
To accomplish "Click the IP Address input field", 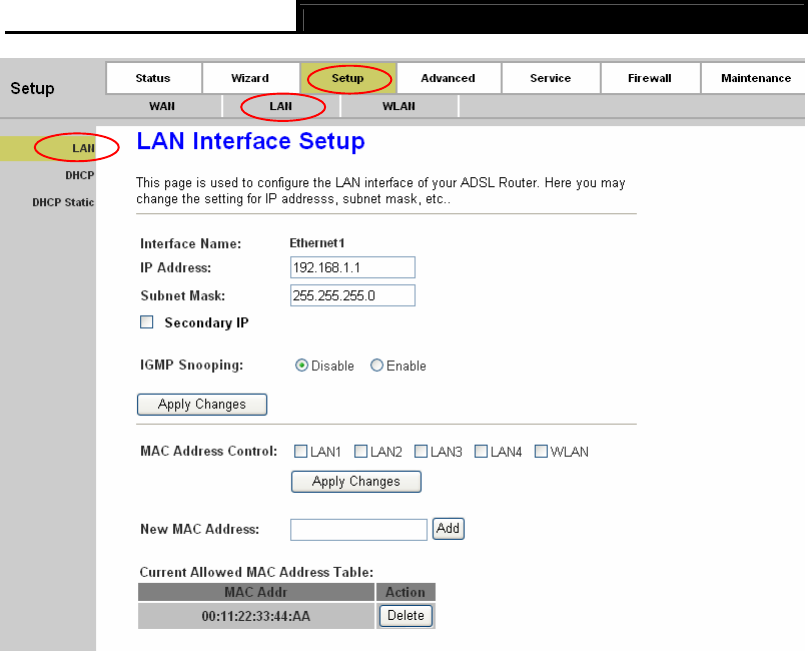I will (x=352, y=268).
